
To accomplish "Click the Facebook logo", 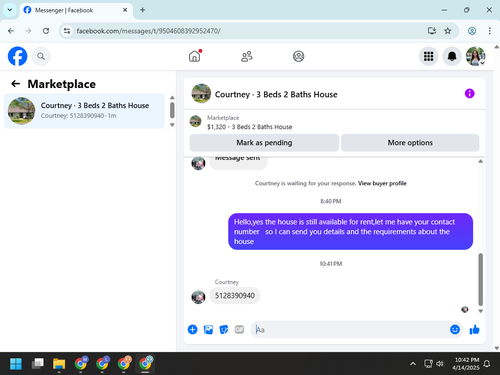I will click(x=18, y=56).
